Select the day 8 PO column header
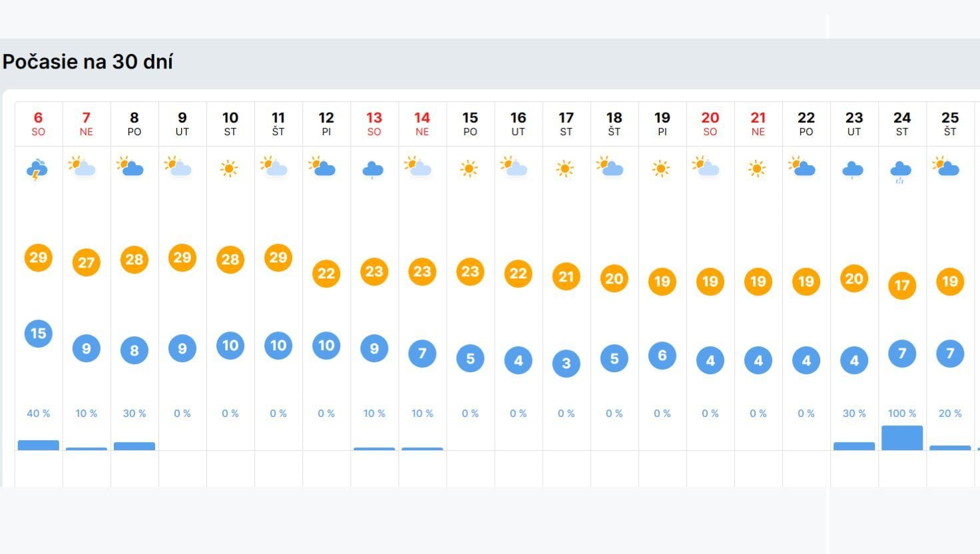 pyautogui.click(x=134, y=124)
